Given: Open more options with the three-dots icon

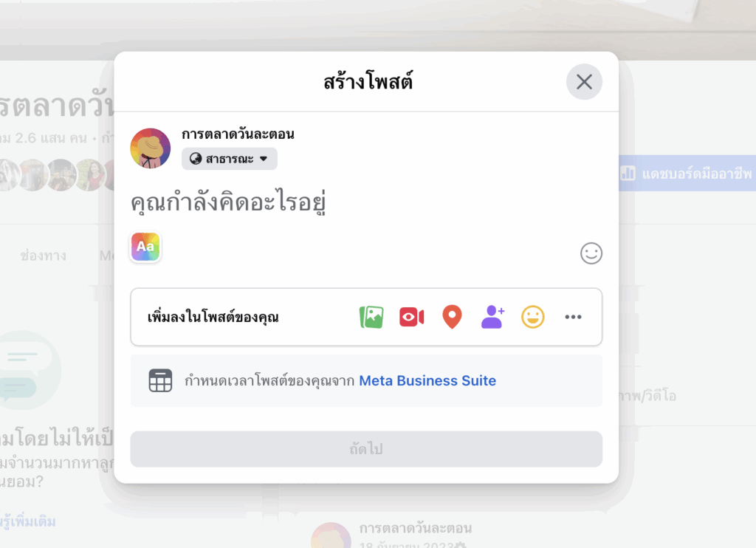Looking at the screenshot, I should coord(573,317).
